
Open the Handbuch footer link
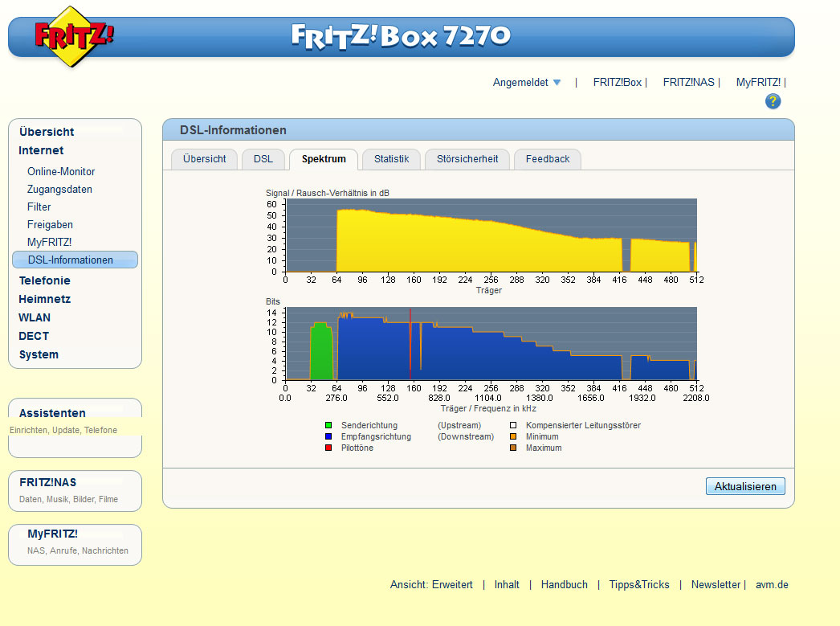(564, 585)
